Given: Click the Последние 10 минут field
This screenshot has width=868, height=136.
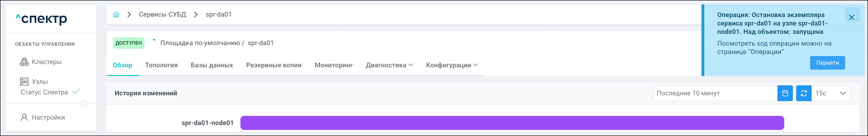Looking at the screenshot, I should point(715,93).
